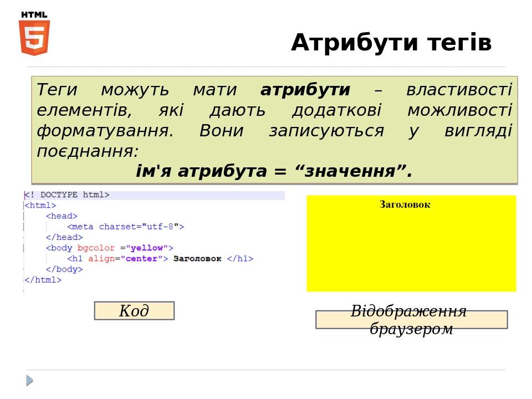This screenshot has width=532, height=399.
Task: Click the word 'форматування.' in the definition box
Action: click(105, 131)
